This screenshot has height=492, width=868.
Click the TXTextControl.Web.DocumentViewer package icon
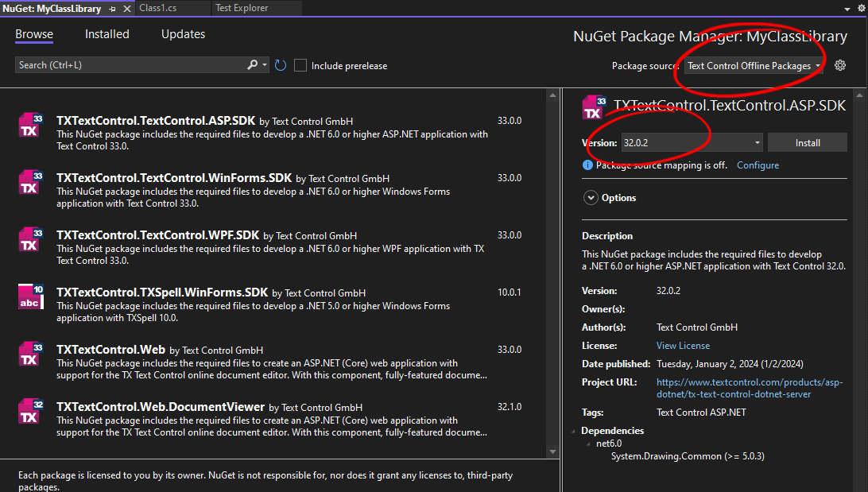(x=30, y=411)
